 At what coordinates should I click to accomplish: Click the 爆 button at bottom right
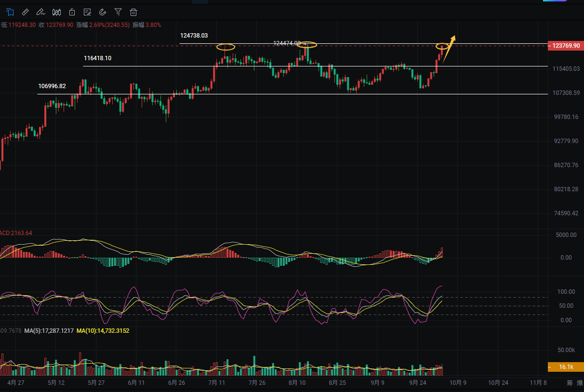point(581,383)
